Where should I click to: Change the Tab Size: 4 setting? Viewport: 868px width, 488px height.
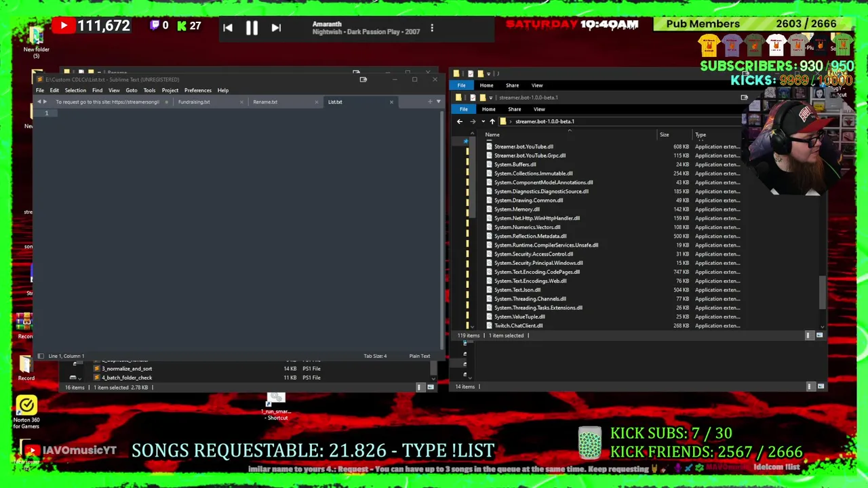click(375, 356)
